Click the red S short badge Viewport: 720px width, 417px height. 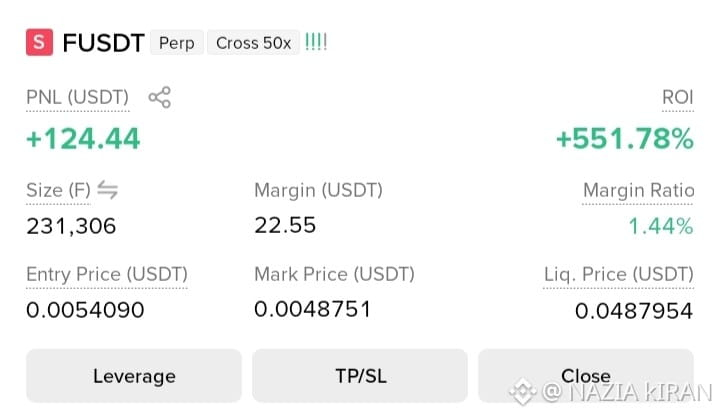pos(39,42)
